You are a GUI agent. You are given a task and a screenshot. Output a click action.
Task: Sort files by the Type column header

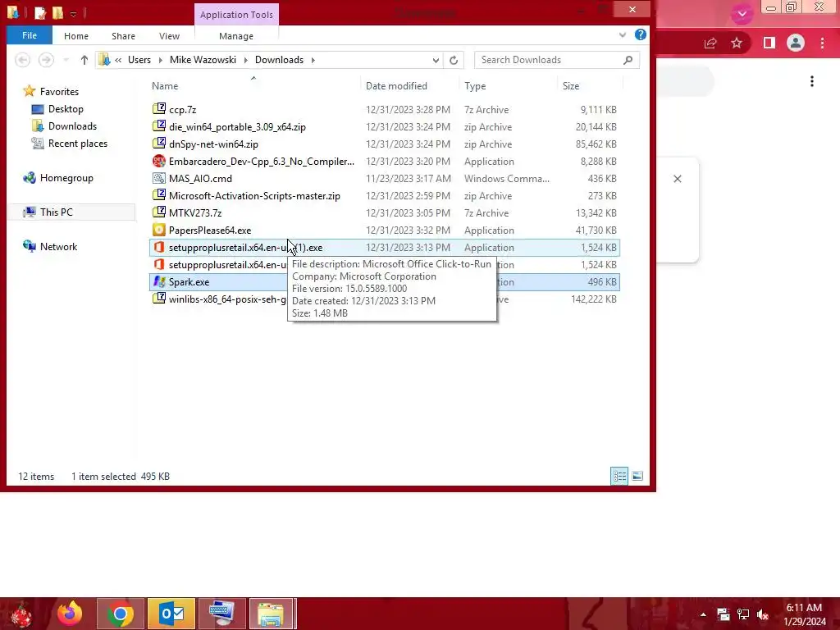[475, 85]
